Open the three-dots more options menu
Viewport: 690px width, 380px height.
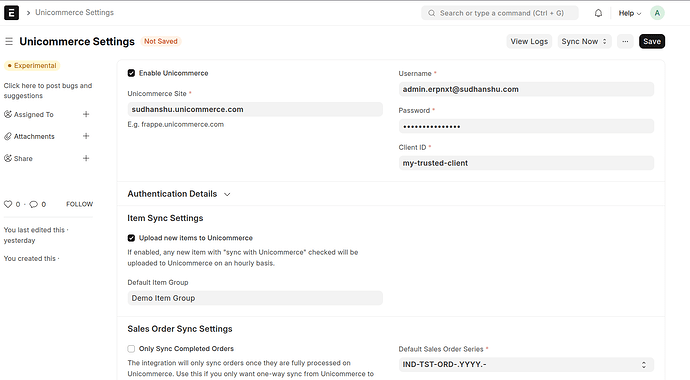click(x=625, y=41)
